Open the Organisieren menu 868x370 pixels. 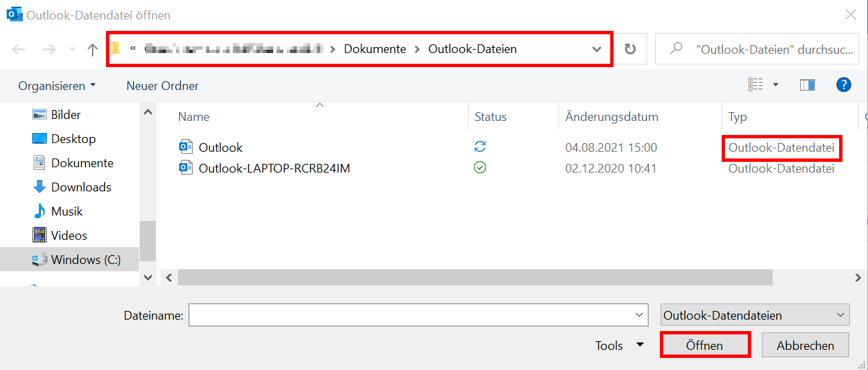pos(57,86)
